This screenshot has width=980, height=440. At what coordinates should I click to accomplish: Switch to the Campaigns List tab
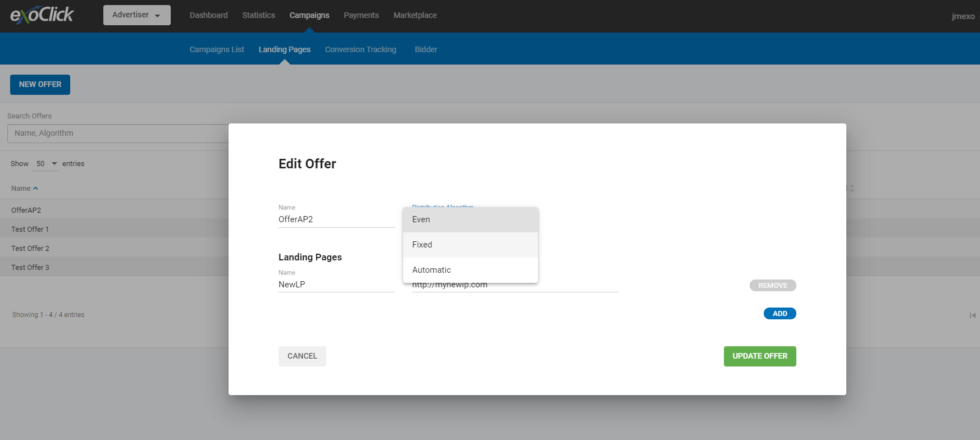click(217, 49)
